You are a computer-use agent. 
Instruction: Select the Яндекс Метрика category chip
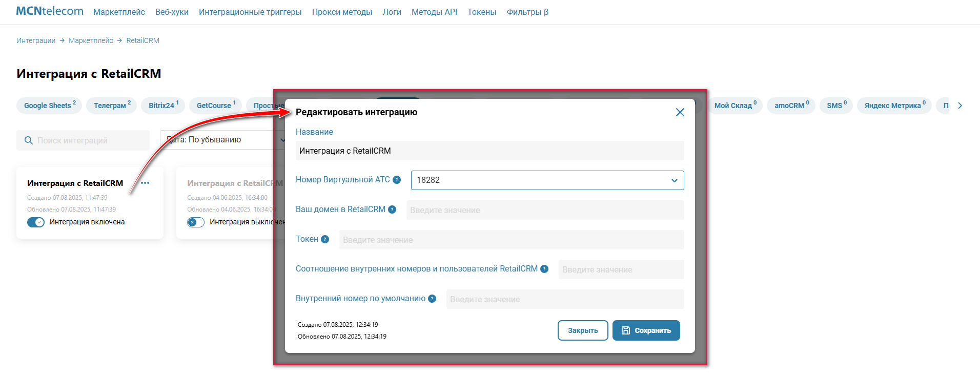click(894, 106)
